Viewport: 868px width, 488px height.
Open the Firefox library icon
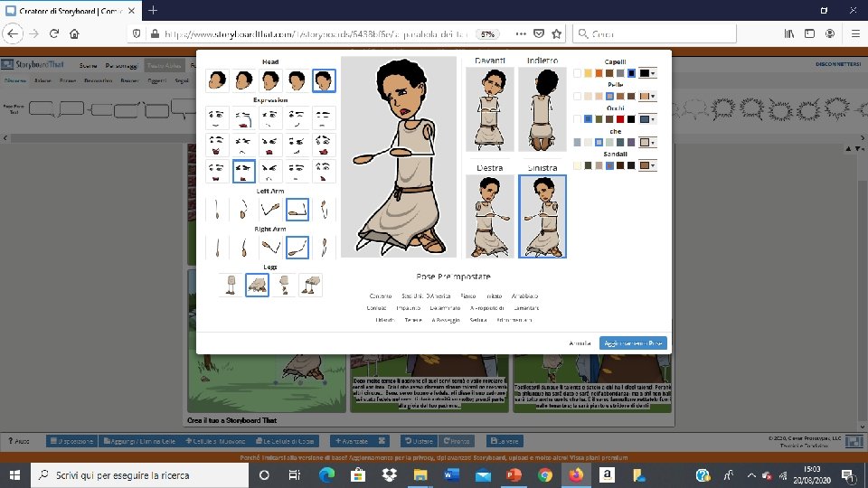coord(789,33)
